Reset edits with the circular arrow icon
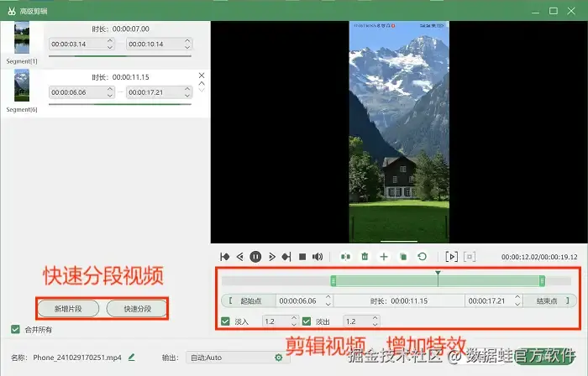The width and height of the screenshot is (588, 376). click(x=423, y=257)
